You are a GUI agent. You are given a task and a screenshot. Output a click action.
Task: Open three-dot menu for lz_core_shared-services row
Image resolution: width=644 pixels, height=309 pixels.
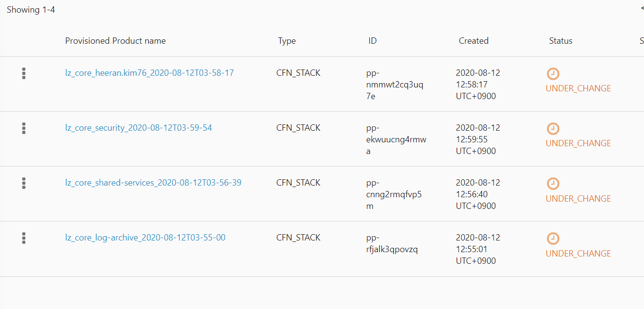coord(24,183)
